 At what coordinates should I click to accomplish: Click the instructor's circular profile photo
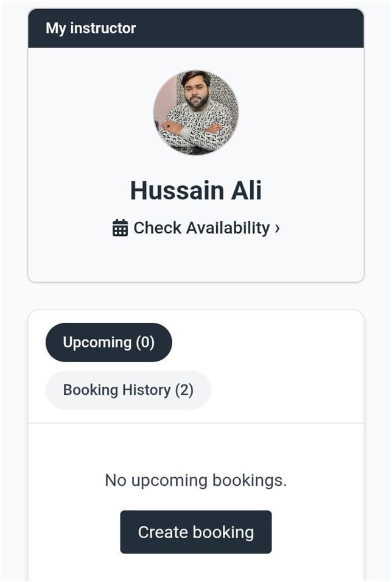pos(196,113)
